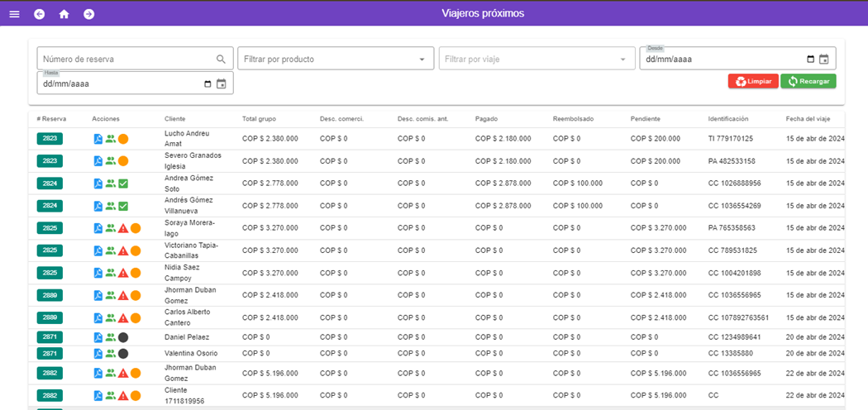The image size is (868, 410).
Task: Open PDF icon for Lucho Andreu Amat
Action: 98,139
